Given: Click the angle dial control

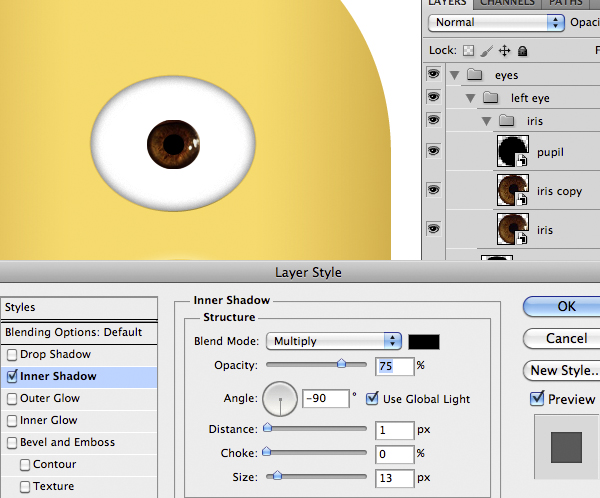Looking at the screenshot, I should [281, 399].
